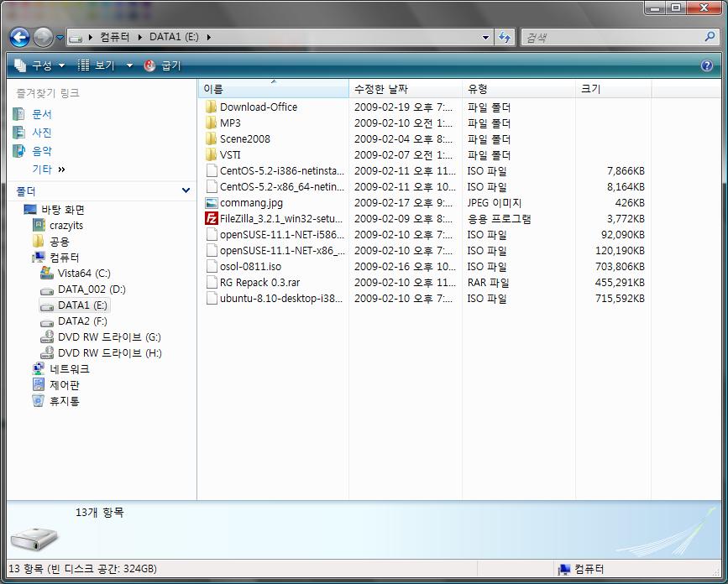Screen dimensions: 728x584
Task: Open the Help question mark icon
Action: click(707, 65)
